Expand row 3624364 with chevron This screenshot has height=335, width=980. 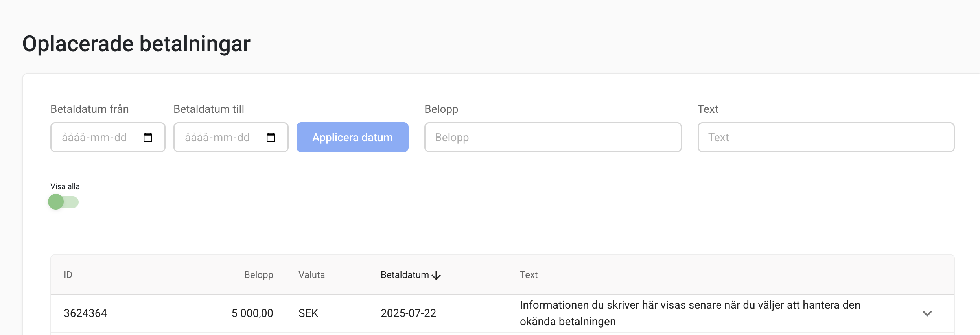point(927,313)
